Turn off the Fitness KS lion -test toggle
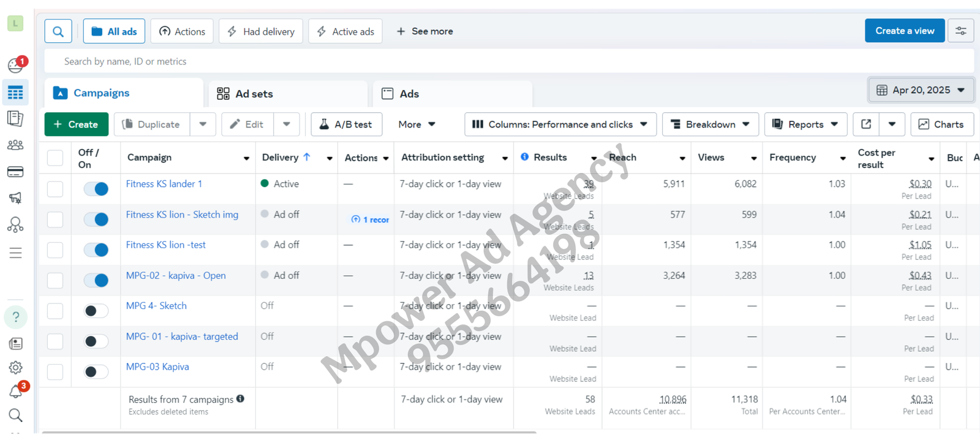 pos(96,250)
